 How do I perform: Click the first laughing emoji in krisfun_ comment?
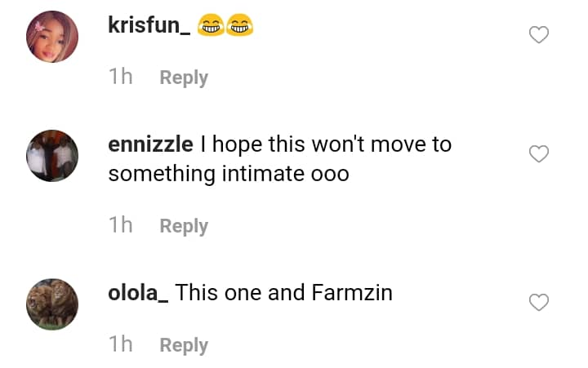coord(211,26)
